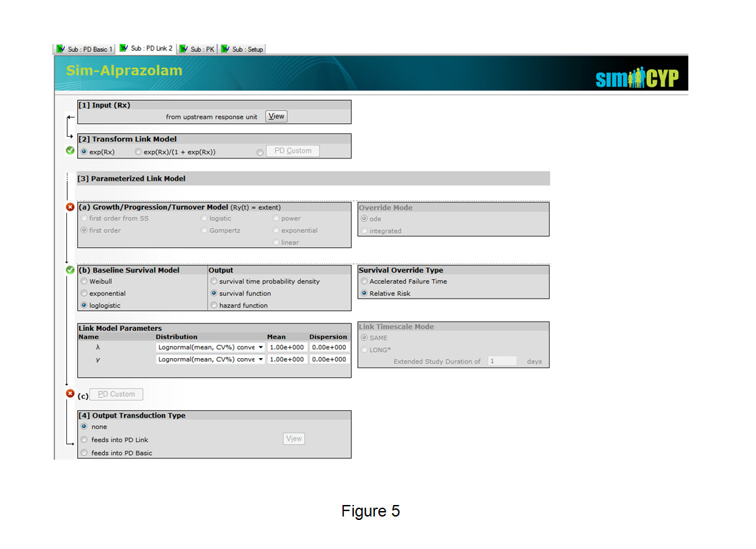Choose Weibull as the baseline survival model
Image resolution: width=756 pixels, height=549 pixels.
83,281
